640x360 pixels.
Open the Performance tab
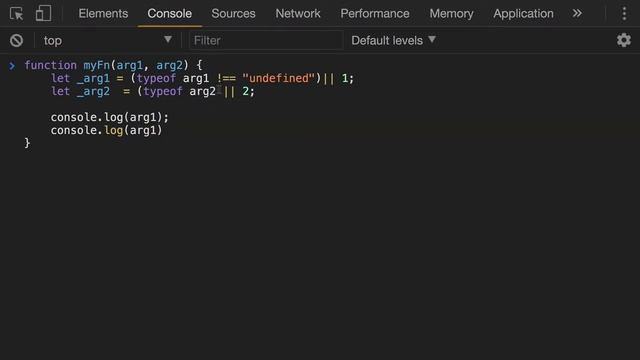(x=375, y=13)
